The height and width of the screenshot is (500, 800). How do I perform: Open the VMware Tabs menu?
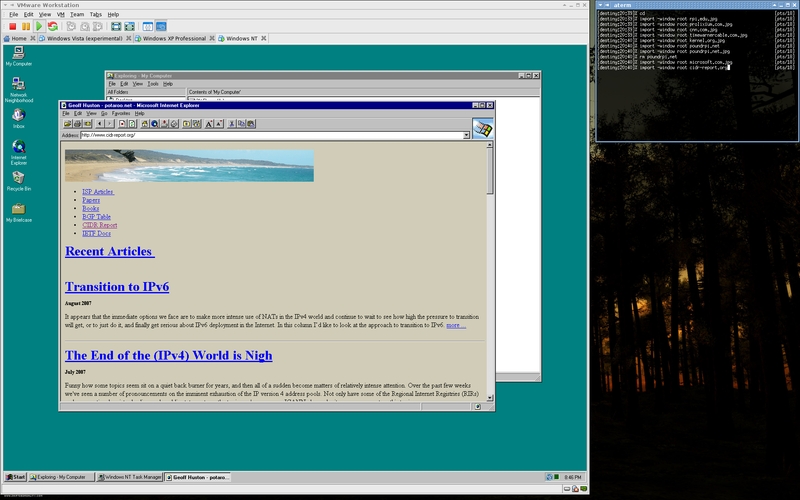click(x=96, y=14)
